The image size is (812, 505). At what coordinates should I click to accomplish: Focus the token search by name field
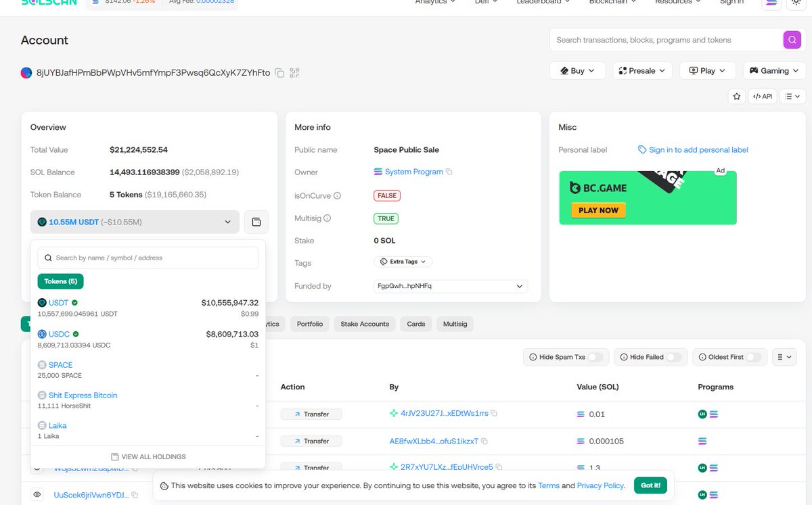(x=148, y=258)
